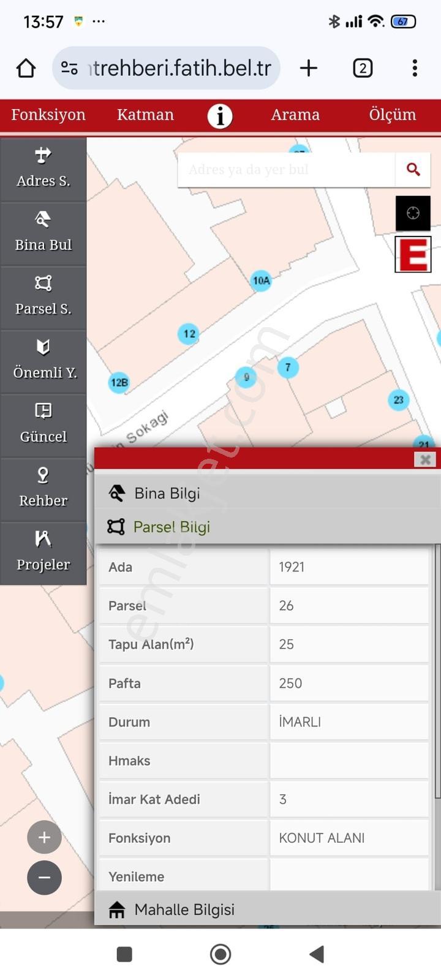Image resolution: width=441 pixels, height=980 pixels.
Task: Tap the browser address bar URL
Action: click(x=180, y=68)
